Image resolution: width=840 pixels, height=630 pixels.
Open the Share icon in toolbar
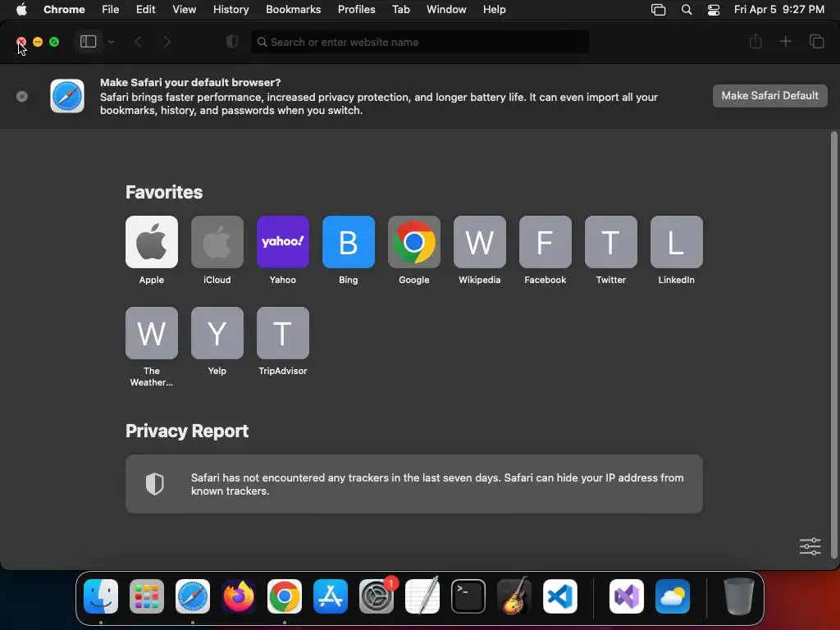coord(756,41)
